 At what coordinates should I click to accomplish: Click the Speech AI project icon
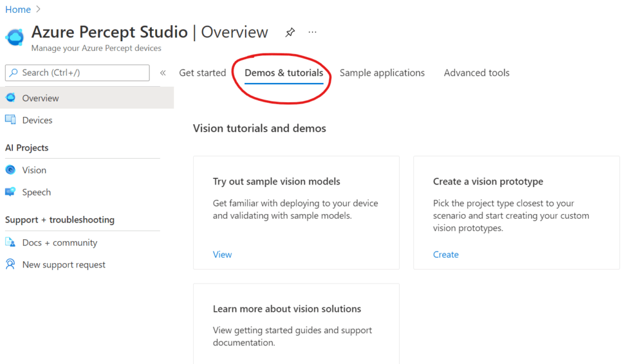tap(10, 192)
